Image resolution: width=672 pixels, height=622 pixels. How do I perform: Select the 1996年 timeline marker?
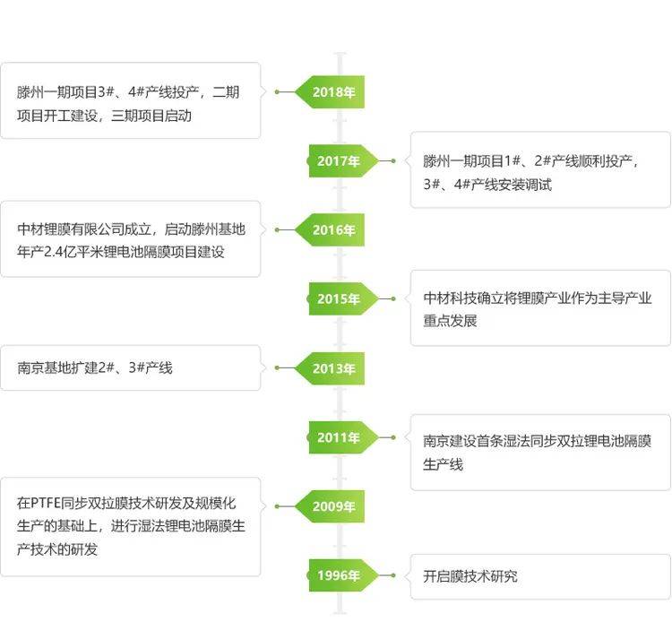pyautogui.click(x=343, y=575)
